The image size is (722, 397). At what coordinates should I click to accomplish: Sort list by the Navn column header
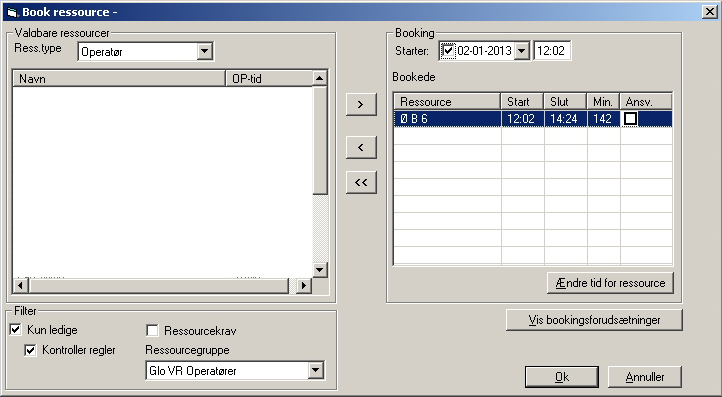pyautogui.click(x=119, y=79)
